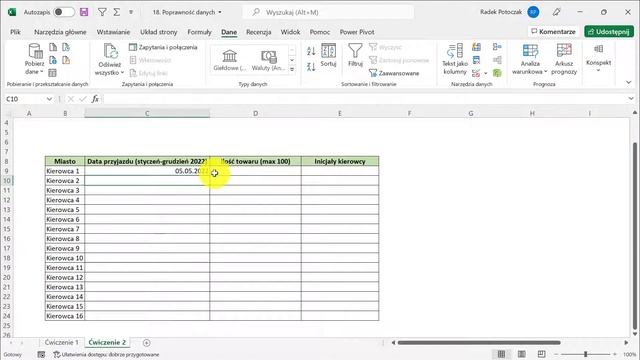Click the fx insert function icon

pyautogui.click(x=95, y=99)
